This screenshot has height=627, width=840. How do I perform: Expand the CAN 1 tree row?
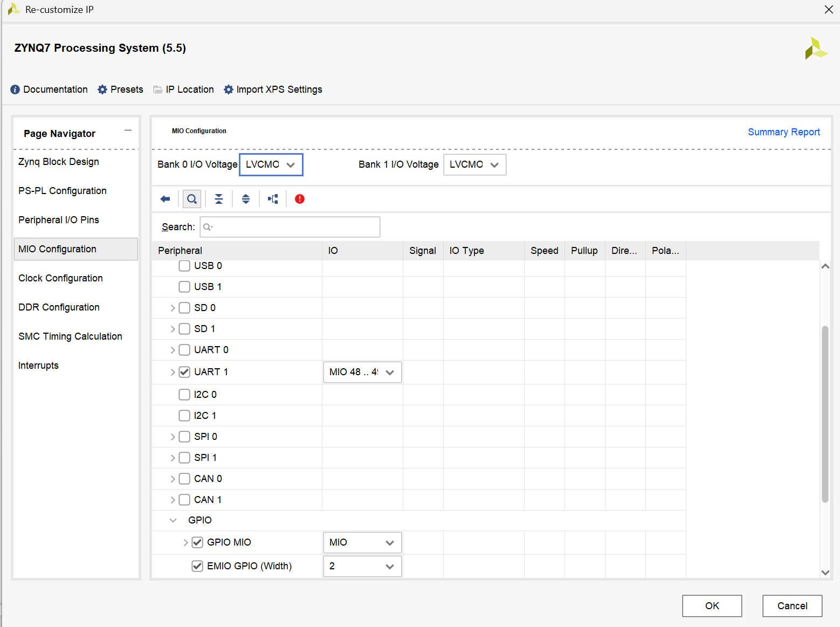click(x=173, y=500)
